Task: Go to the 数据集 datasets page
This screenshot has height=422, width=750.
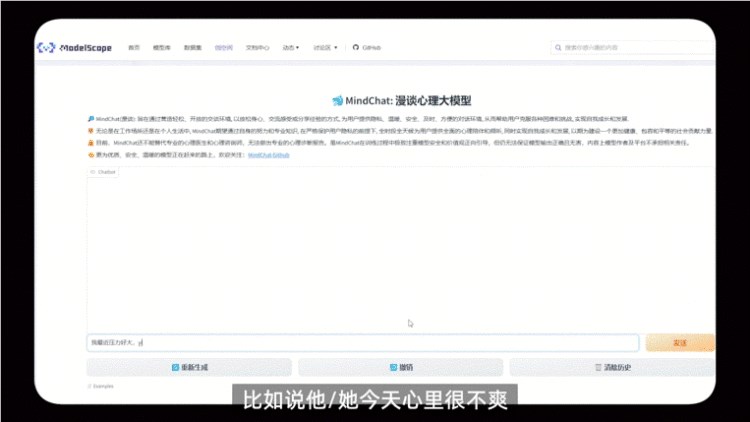Action: [x=192, y=47]
